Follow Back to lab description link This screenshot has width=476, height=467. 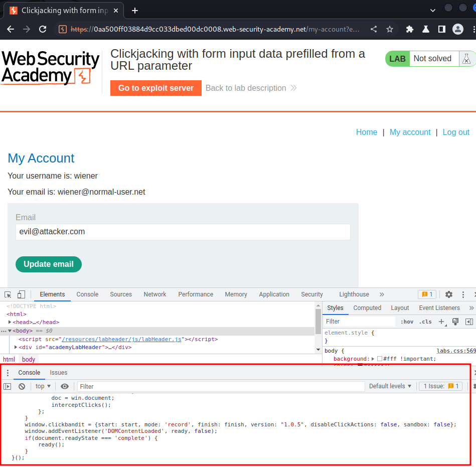(x=251, y=88)
